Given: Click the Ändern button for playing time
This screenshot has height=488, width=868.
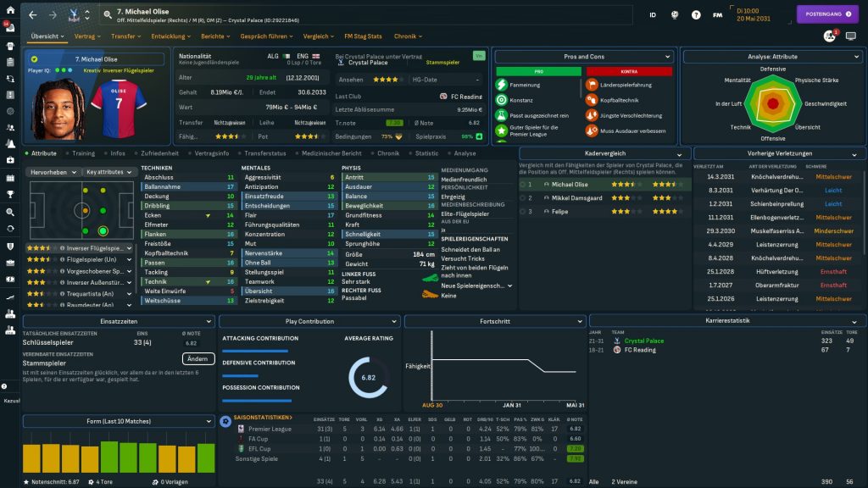Looking at the screenshot, I should point(197,358).
